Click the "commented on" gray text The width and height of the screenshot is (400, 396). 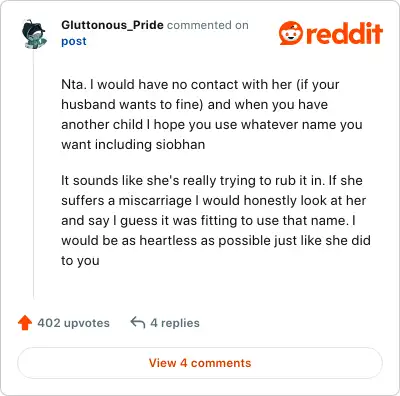208,25
